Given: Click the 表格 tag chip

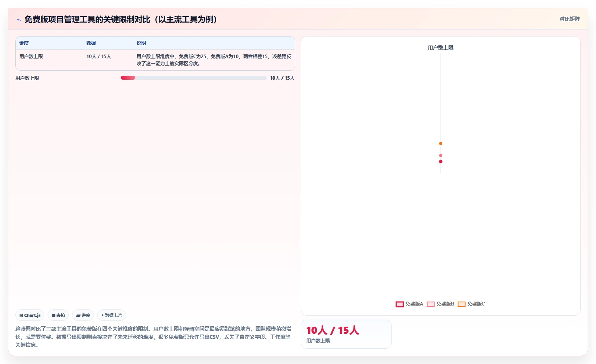Looking at the screenshot, I should coord(58,315).
